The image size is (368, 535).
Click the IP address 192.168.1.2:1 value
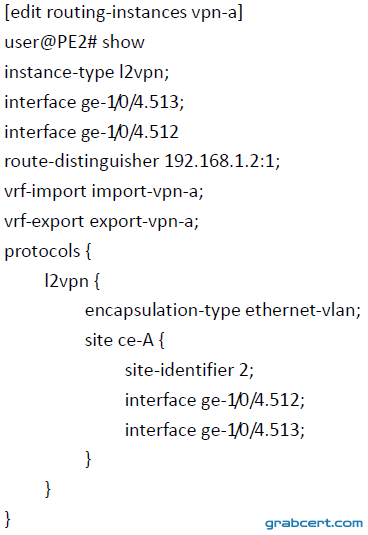point(222,161)
